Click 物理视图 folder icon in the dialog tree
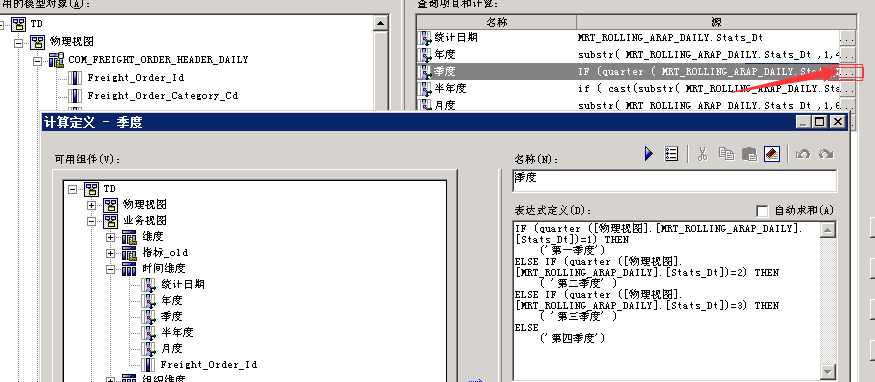 point(110,205)
